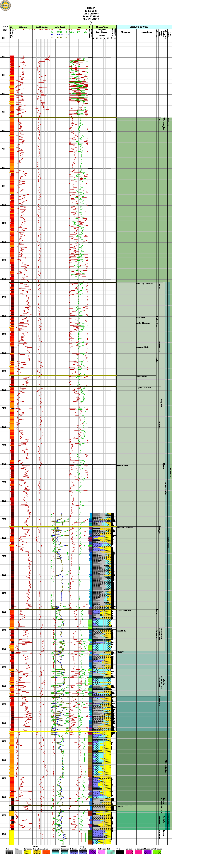Viewport: 218px width, 868px height.
Task: Select the pink Anhydrite pattern swatch
Action: click(101, 852)
